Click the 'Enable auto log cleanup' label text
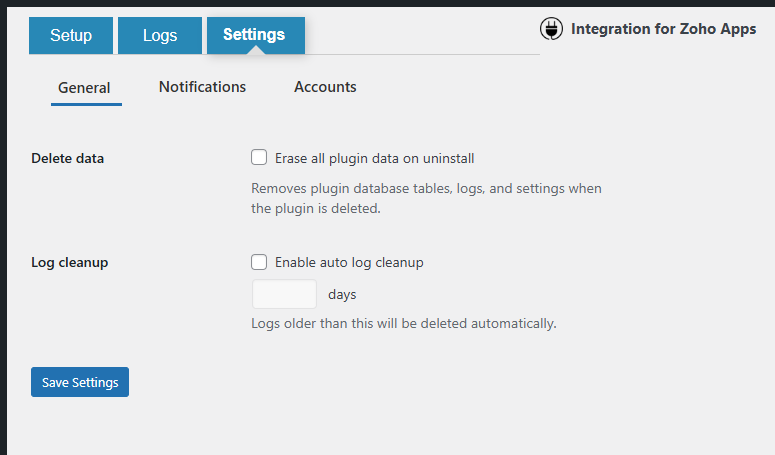This screenshot has height=455, width=775. [x=349, y=263]
